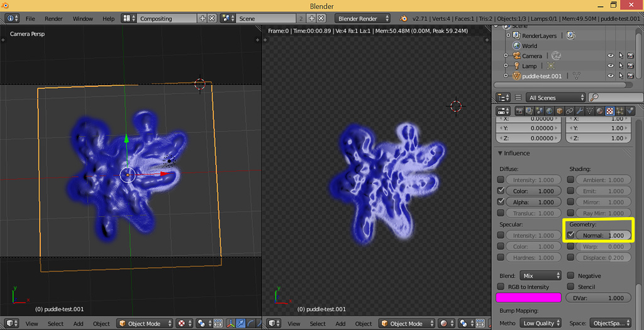The height and width of the screenshot is (330, 644).
Task: Open the scene browse icon beside Scene
Action: tap(228, 18)
